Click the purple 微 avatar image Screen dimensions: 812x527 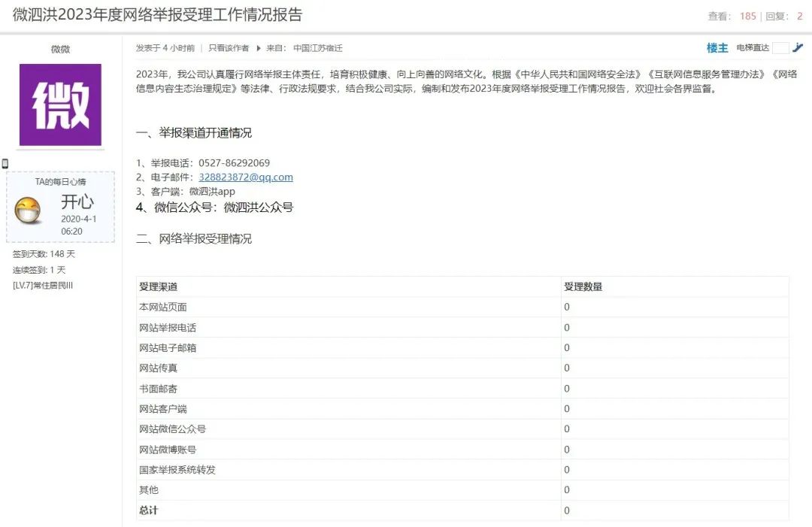(60, 104)
